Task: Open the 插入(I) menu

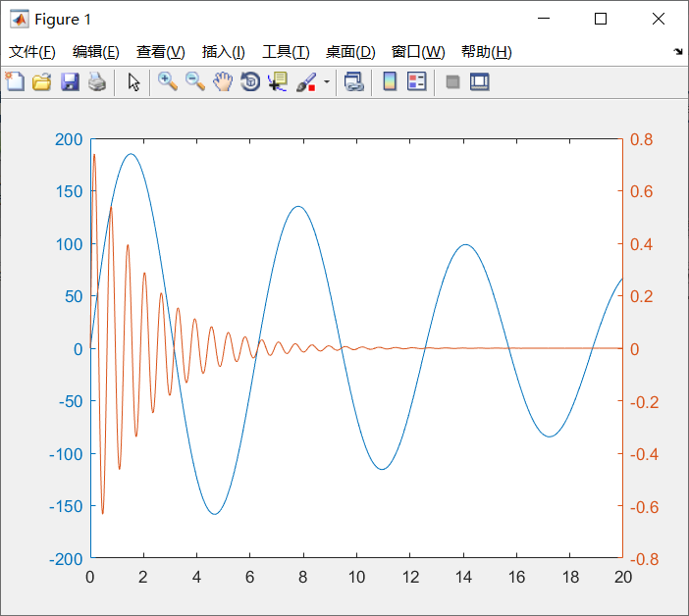Action: tap(223, 52)
